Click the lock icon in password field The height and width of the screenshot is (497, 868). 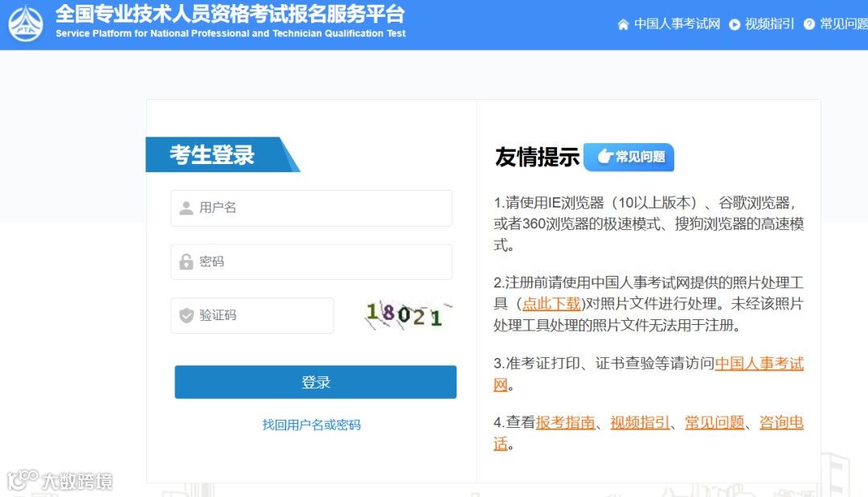pyautogui.click(x=186, y=261)
